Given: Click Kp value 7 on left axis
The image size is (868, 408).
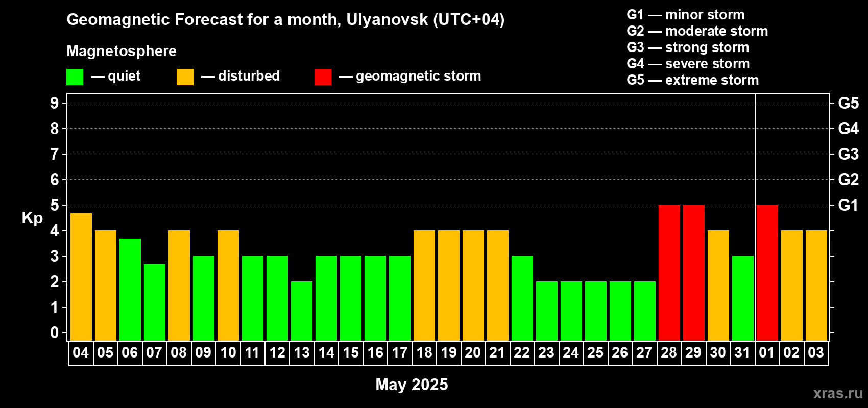Looking at the screenshot, I should coord(55,154).
